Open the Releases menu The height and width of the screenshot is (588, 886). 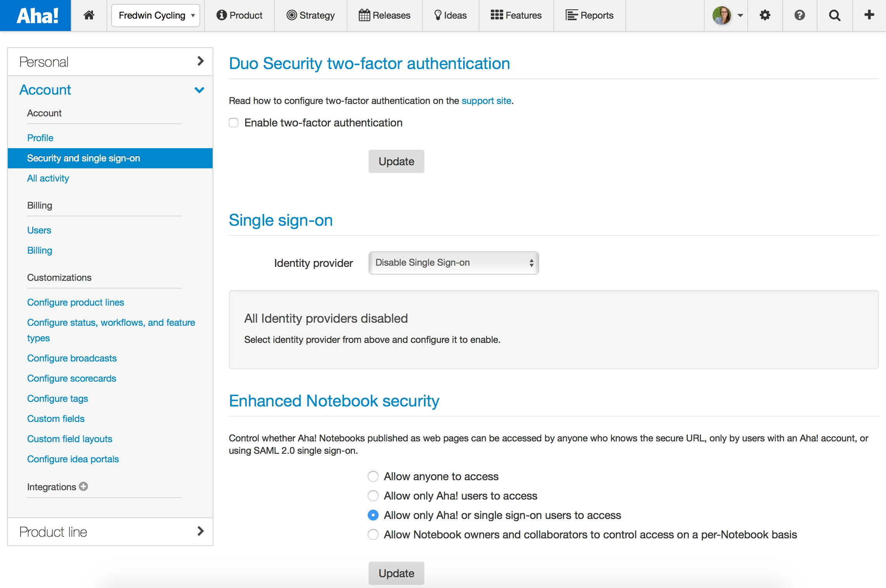[x=384, y=16]
